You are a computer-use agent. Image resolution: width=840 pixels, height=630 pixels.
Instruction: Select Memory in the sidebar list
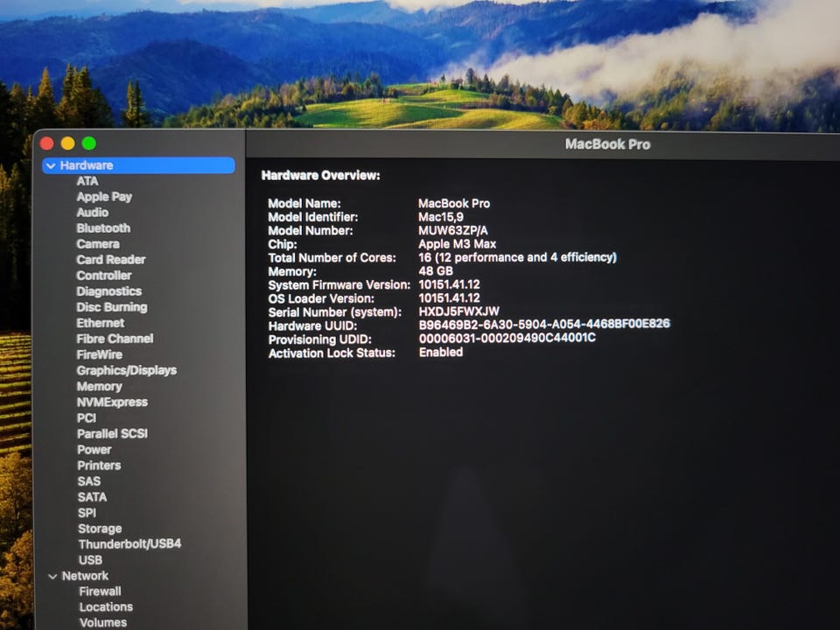100,386
